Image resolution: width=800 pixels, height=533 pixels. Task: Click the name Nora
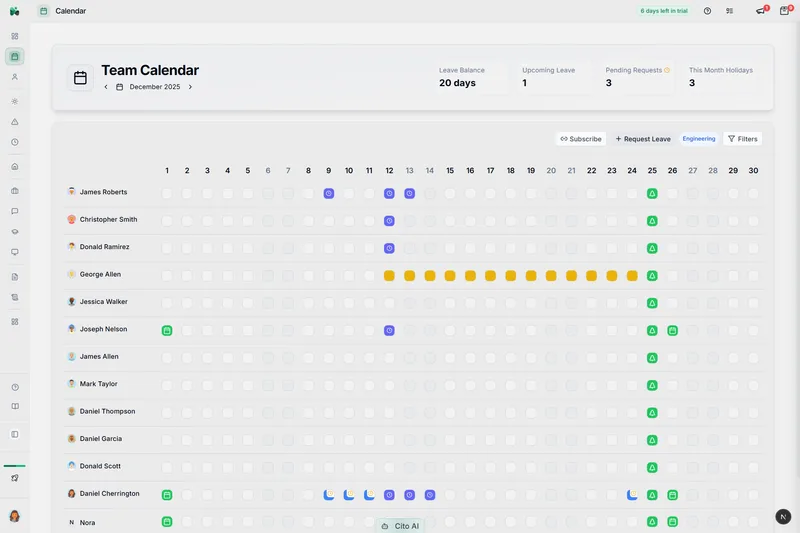pos(87,522)
